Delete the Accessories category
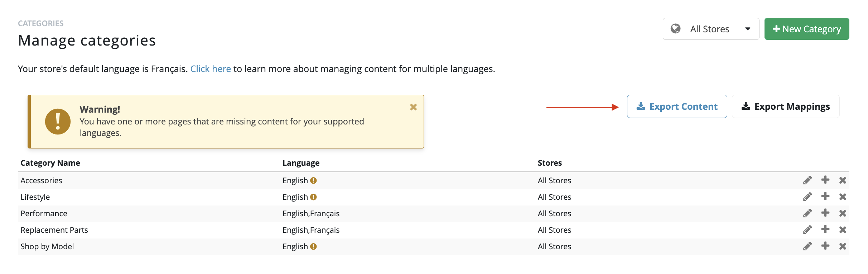Viewport: 868px width, 274px height. (x=843, y=180)
